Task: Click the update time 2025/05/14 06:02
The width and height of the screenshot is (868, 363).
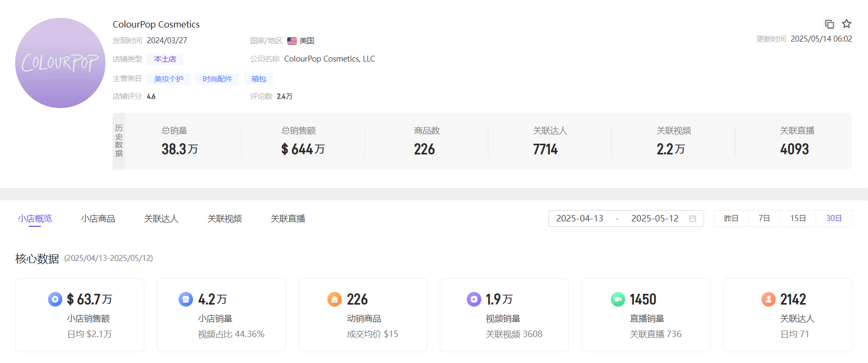Action: pos(821,39)
